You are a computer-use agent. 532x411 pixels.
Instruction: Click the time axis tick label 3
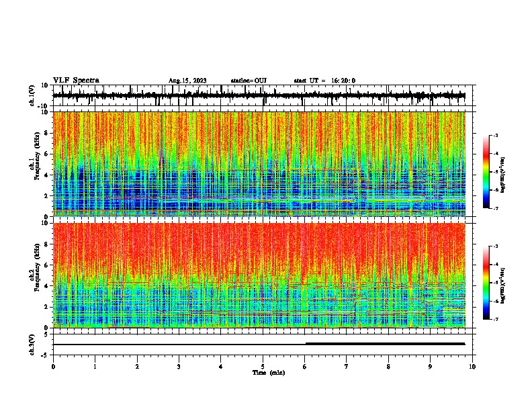[179, 367]
